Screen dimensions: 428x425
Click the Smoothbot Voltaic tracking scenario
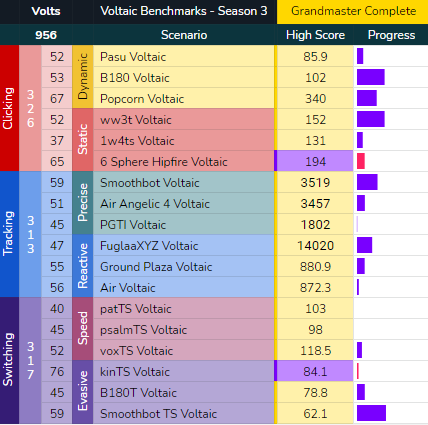(x=184, y=183)
